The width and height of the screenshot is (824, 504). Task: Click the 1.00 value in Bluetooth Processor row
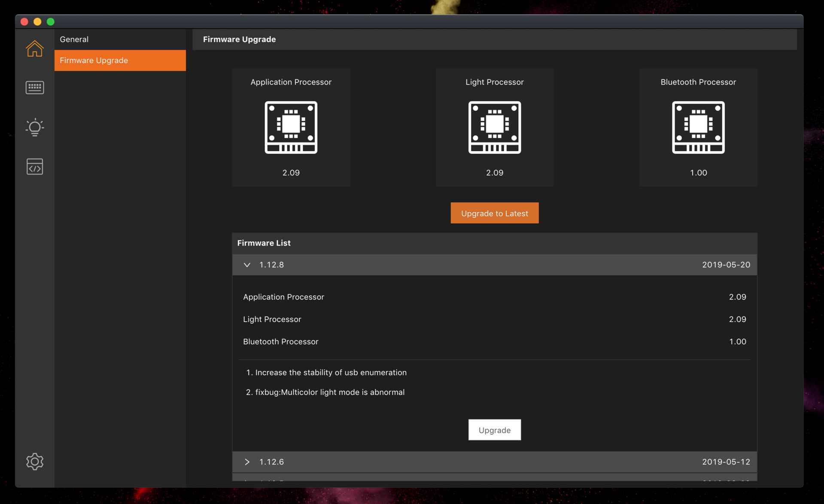(x=738, y=342)
